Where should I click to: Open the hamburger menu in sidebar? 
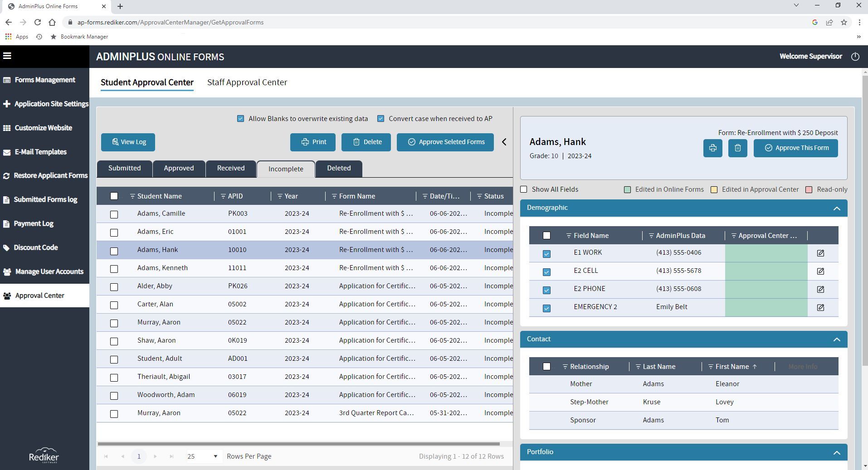(x=7, y=56)
